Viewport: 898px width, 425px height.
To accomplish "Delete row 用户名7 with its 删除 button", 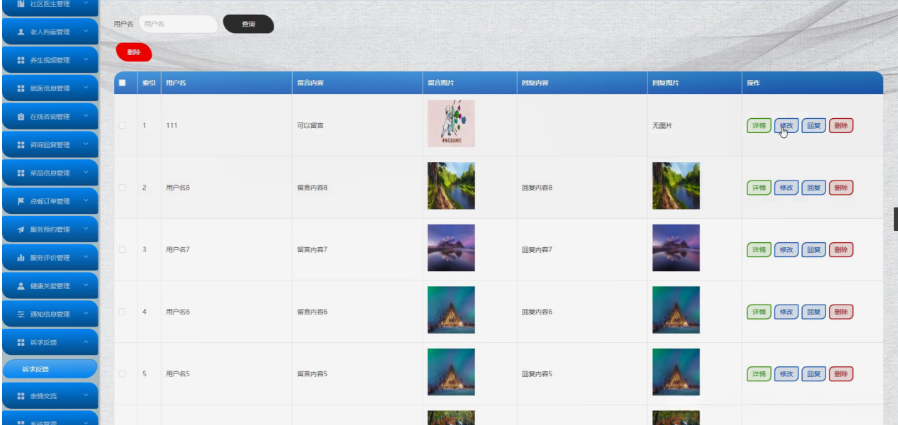I will (841, 250).
